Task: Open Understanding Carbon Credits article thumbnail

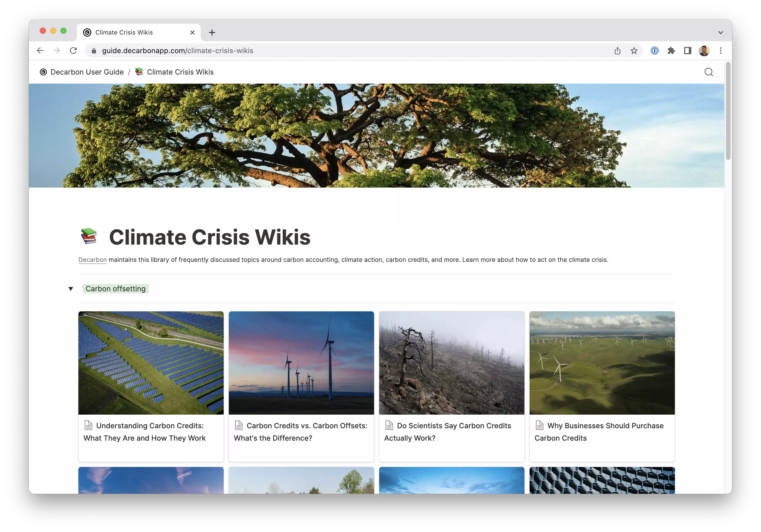Action: point(151,362)
